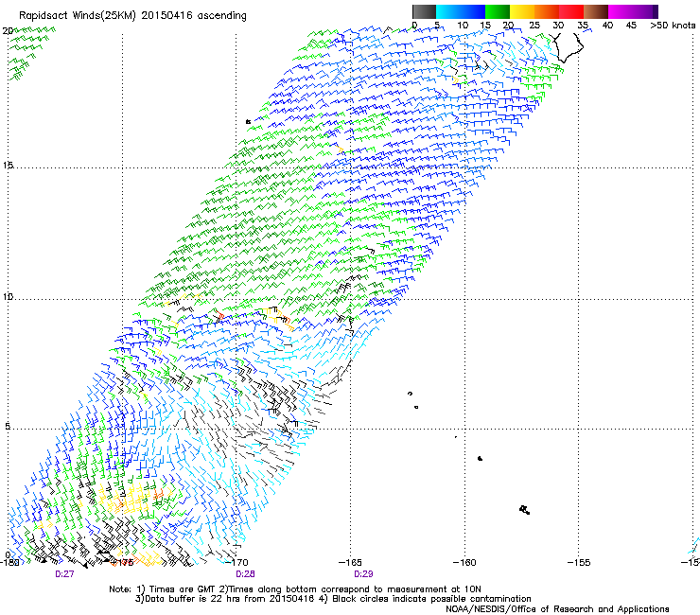Click the D:29 time label

(x=363, y=574)
